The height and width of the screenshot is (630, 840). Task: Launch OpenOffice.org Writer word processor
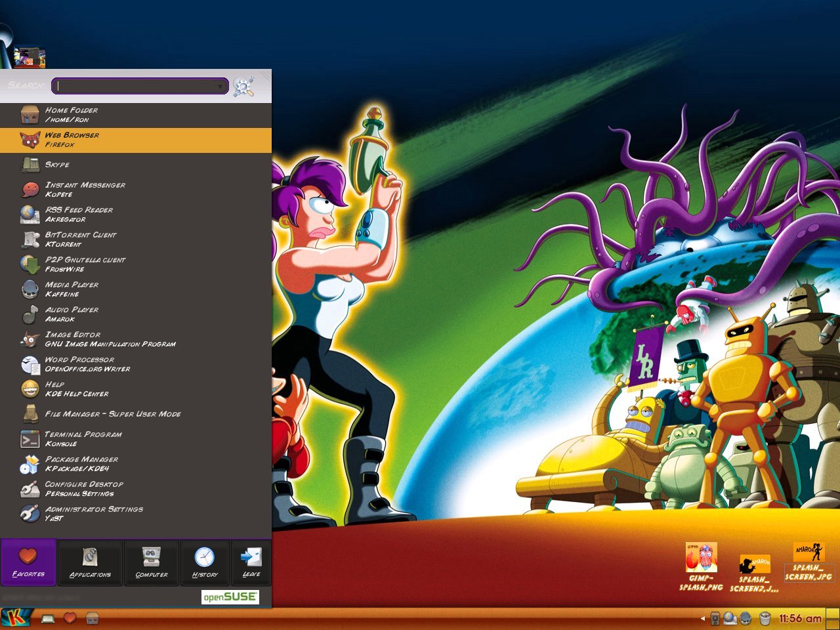point(136,364)
